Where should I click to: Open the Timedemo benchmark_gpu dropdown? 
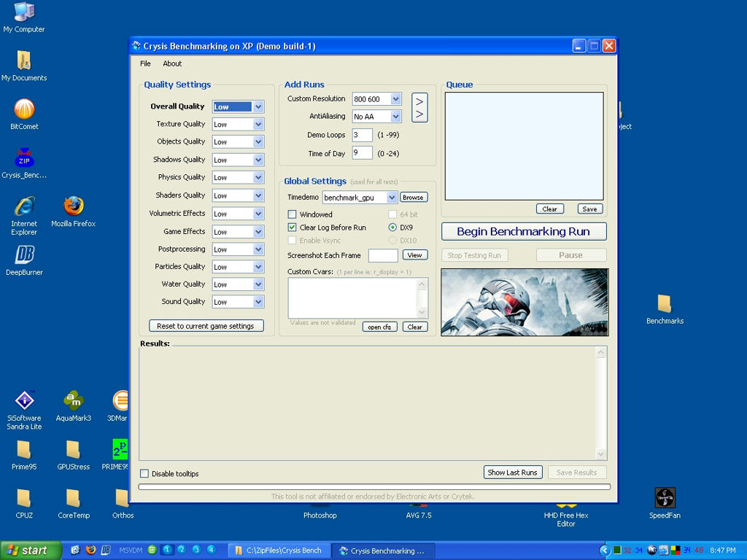[x=392, y=198]
